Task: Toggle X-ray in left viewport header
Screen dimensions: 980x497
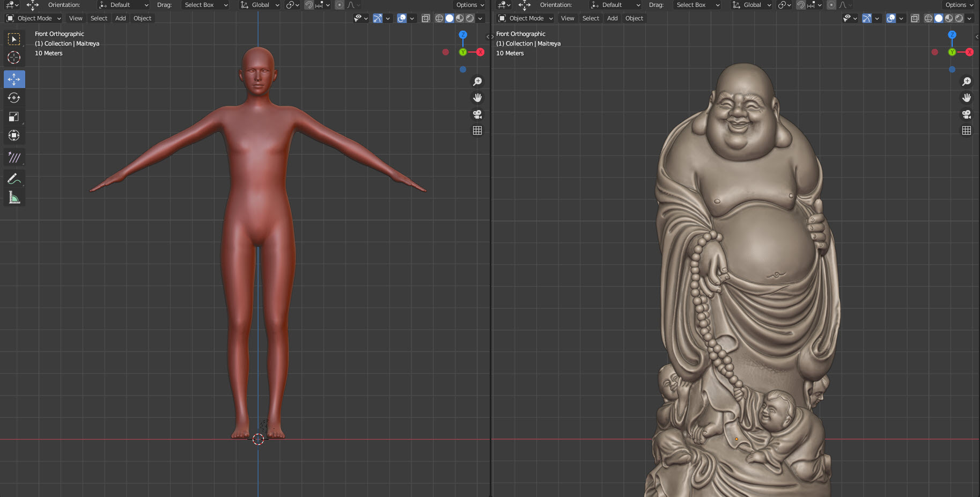Action: 426,18
